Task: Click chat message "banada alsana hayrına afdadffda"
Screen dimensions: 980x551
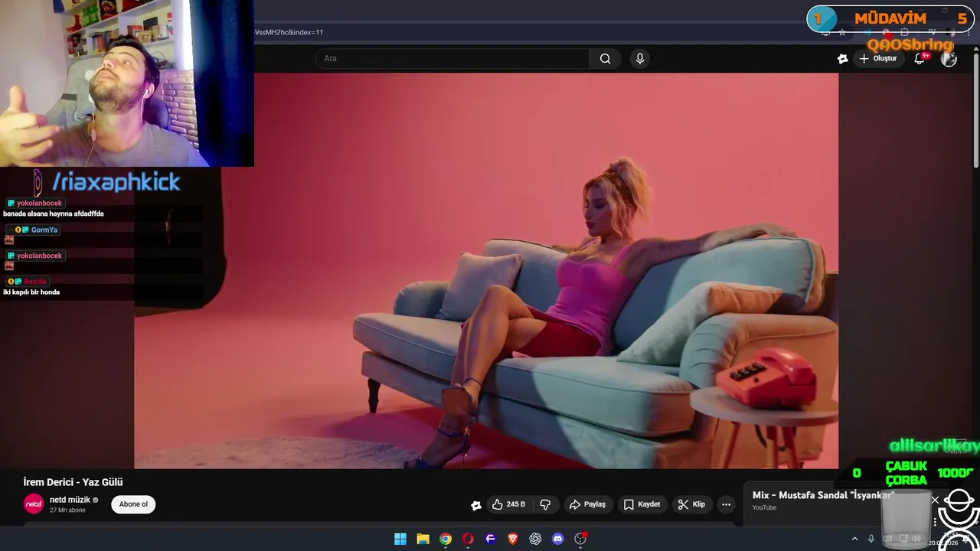Action: (54, 214)
